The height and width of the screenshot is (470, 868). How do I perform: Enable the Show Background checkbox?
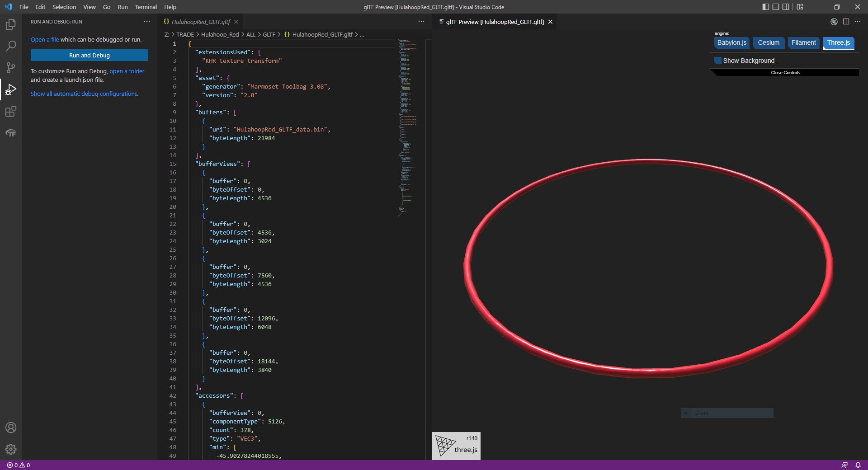[718, 61]
